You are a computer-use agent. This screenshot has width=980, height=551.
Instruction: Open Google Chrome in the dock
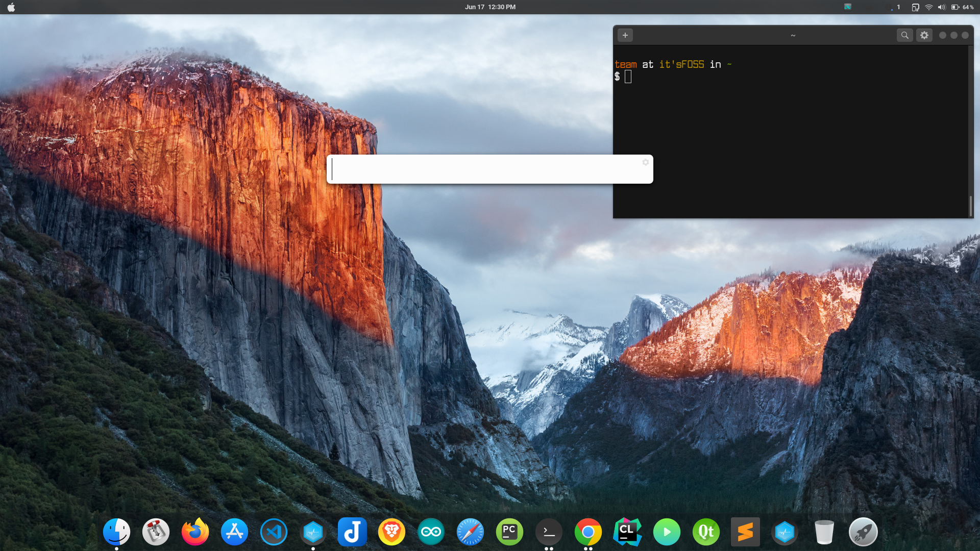pyautogui.click(x=588, y=532)
